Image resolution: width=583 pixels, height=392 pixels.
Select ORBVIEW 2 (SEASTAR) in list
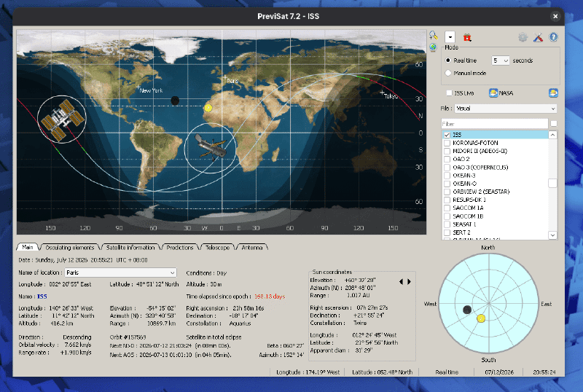[x=481, y=192]
